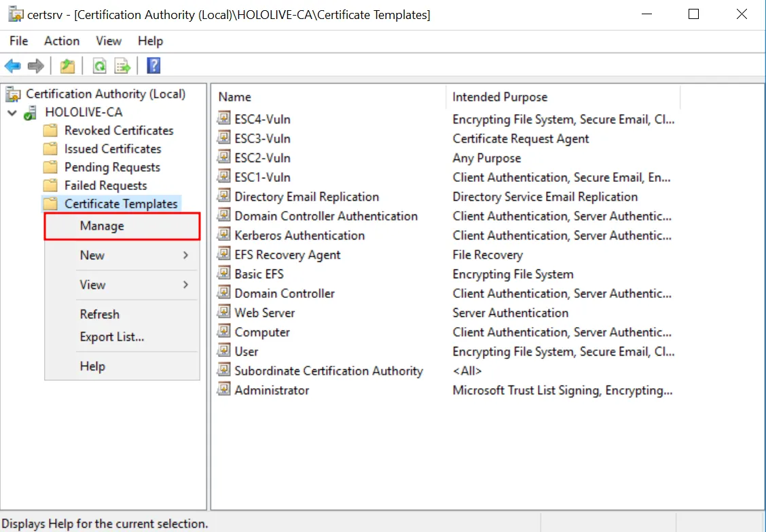Click the '<All>' intended purpose cell
Screen dimensions: 766x532
click(467, 371)
